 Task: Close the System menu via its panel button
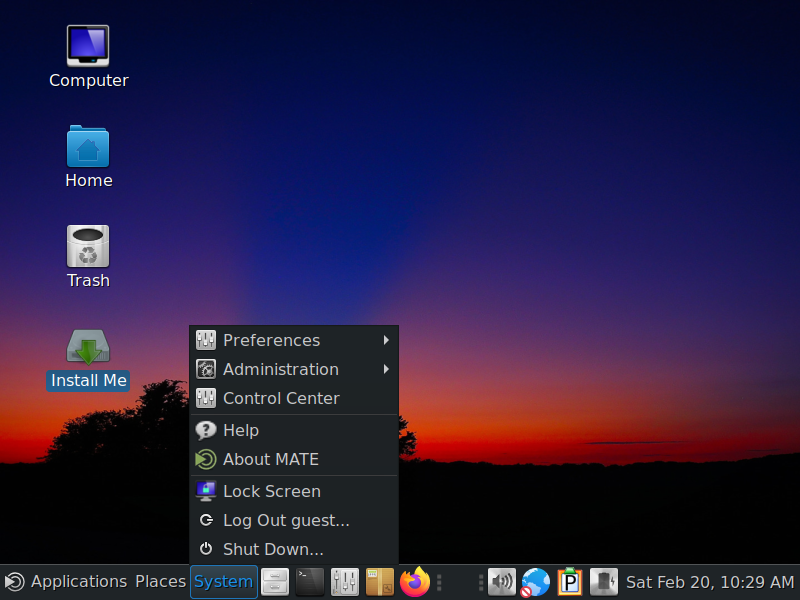pyautogui.click(x=223, y=582)
